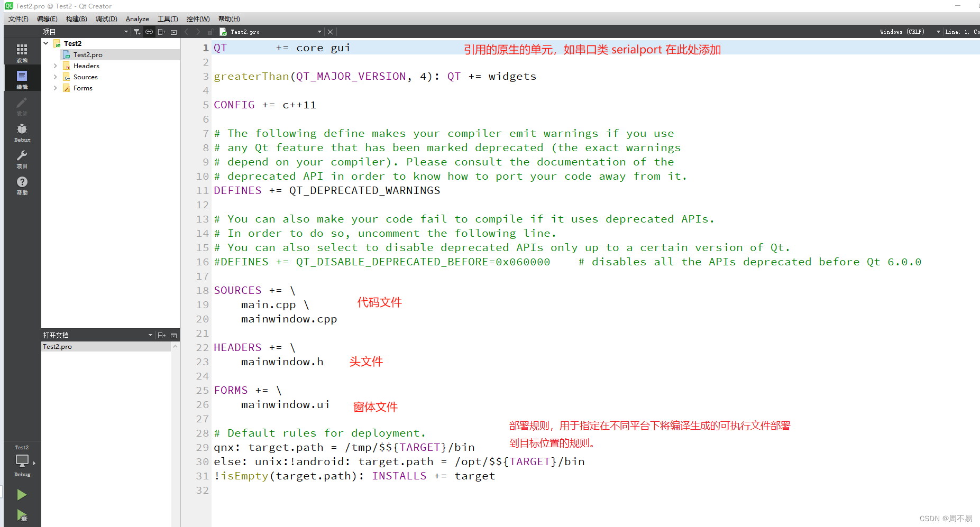Click the split editor icon in Projects toolbar

[x=161, y=32]
